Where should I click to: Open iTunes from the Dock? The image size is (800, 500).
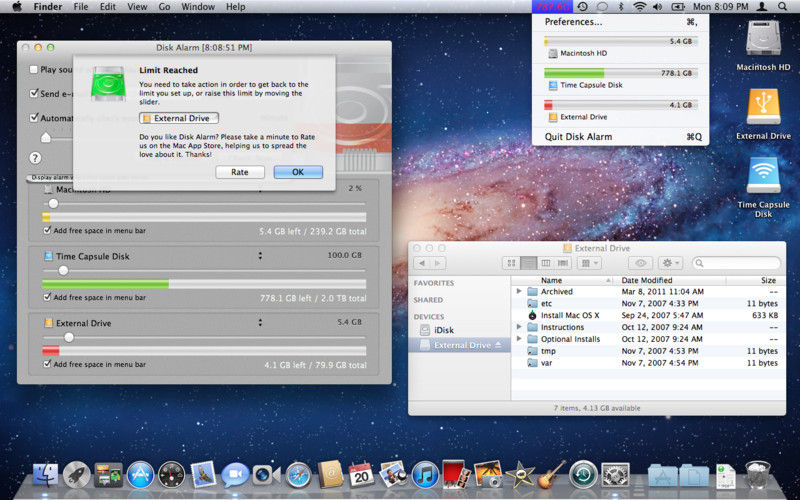click(424, 474)
